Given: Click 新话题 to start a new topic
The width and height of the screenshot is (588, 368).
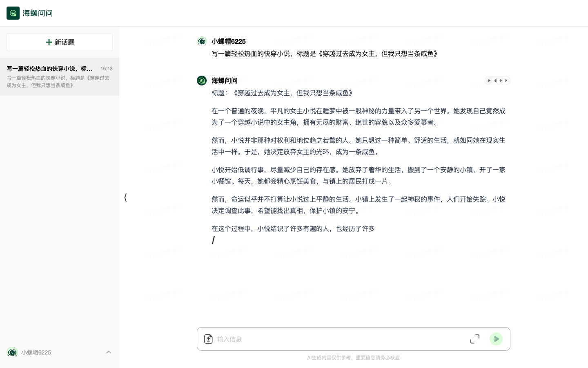Looking at the screenshot, I should pos(59,42).
